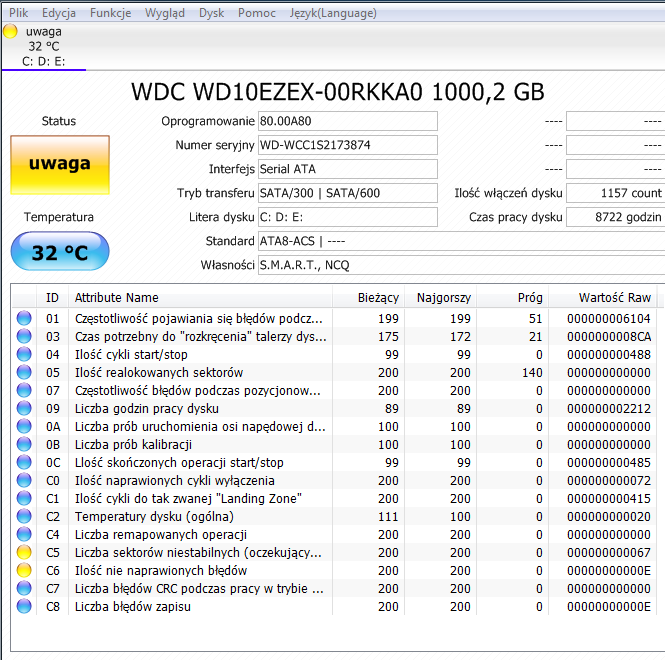Image resolution: width=665 pixels, height=660 pixels.
Task: Click the blue status icon for attribute C0
Action: 24,481
